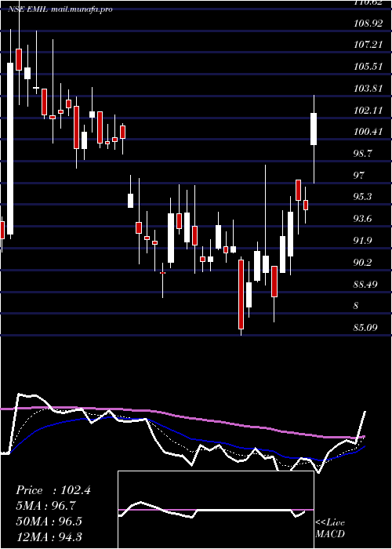
Task: Click the 100.41 price axis label
Action: (x=368, y=132)
